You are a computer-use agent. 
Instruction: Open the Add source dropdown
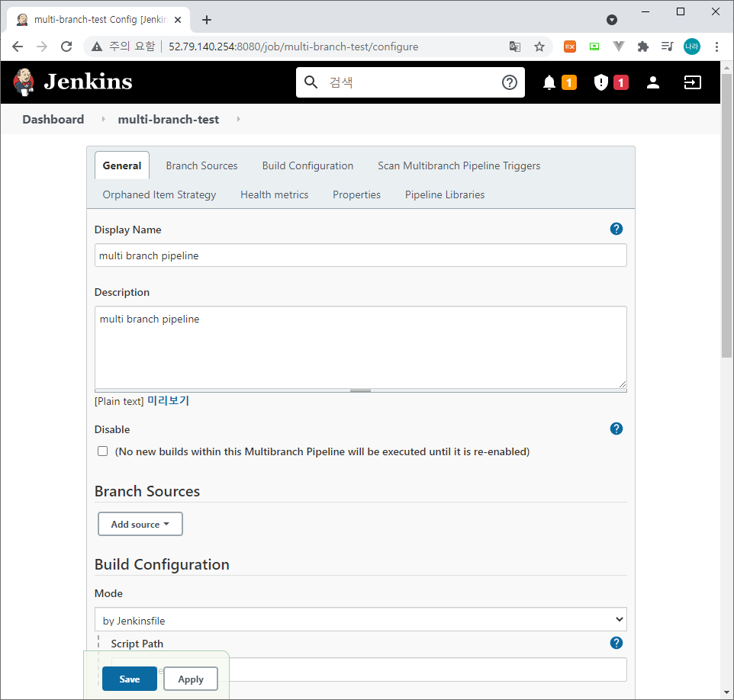click(140, 524)
